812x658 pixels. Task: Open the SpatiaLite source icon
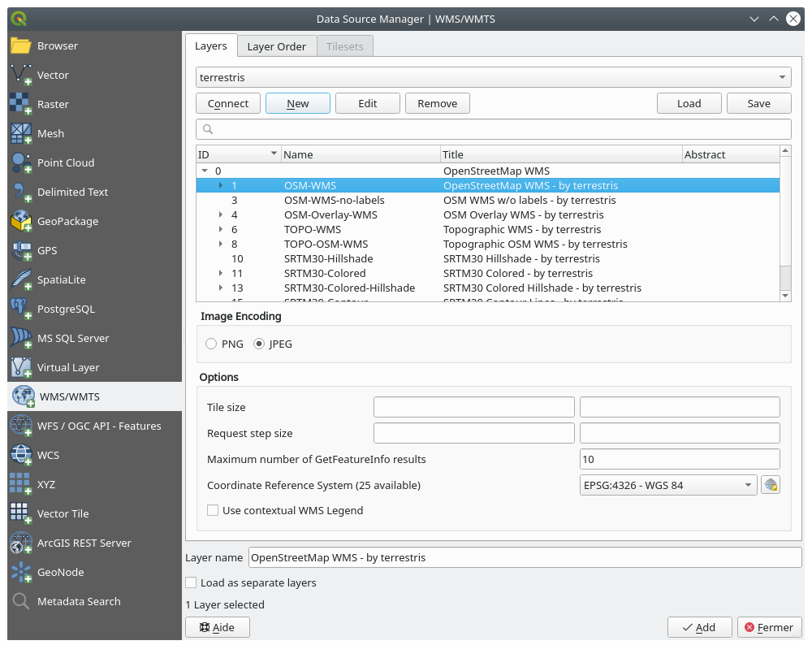click(x=21, y=279)
